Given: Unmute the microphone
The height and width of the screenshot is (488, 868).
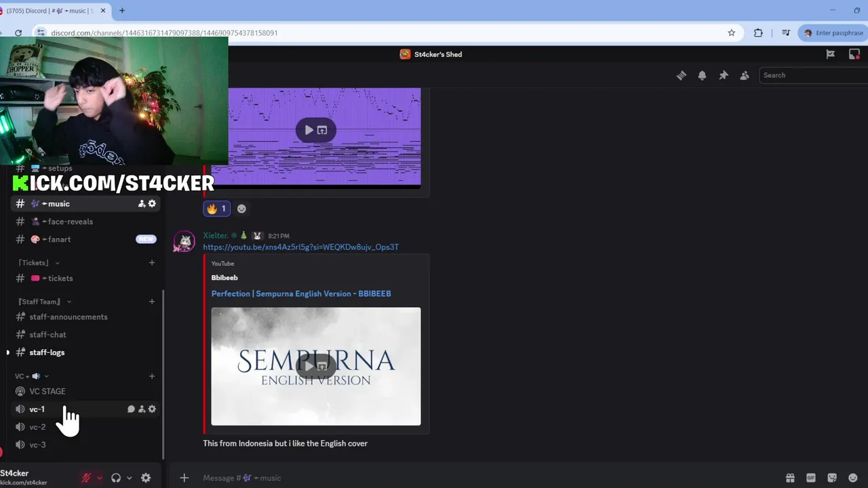Looking at the screenshot, I should tap(86, 478).
